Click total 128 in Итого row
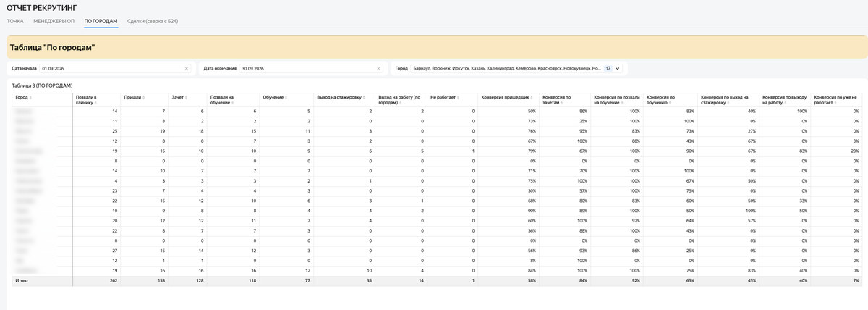 (x=199, y=280)
